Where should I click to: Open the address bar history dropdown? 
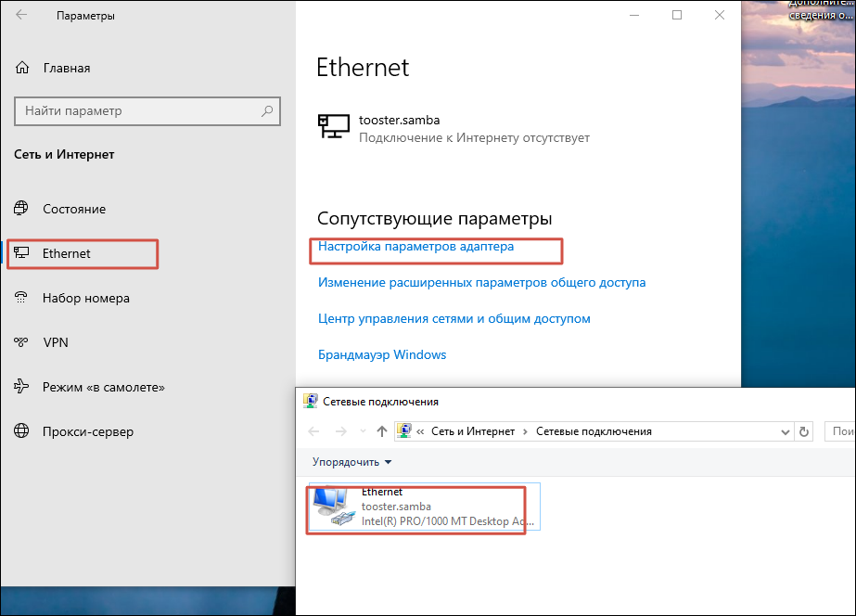point(785,431)
